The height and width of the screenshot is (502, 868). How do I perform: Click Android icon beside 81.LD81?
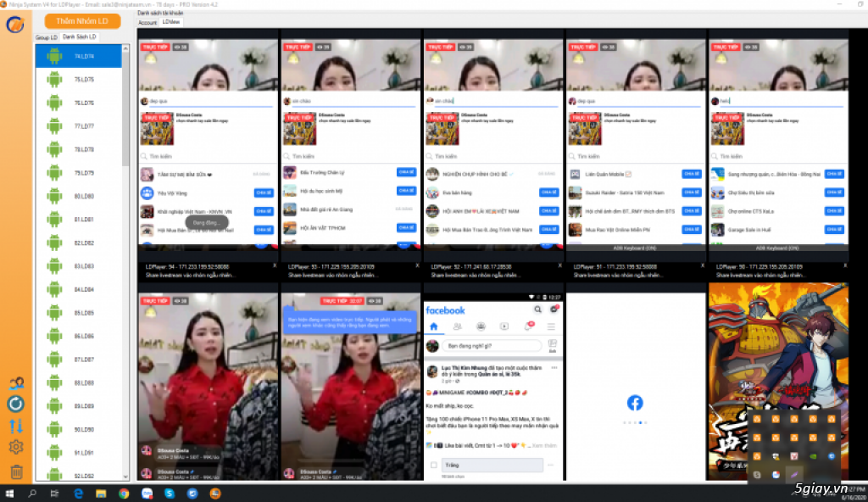[x=54, y=220]
